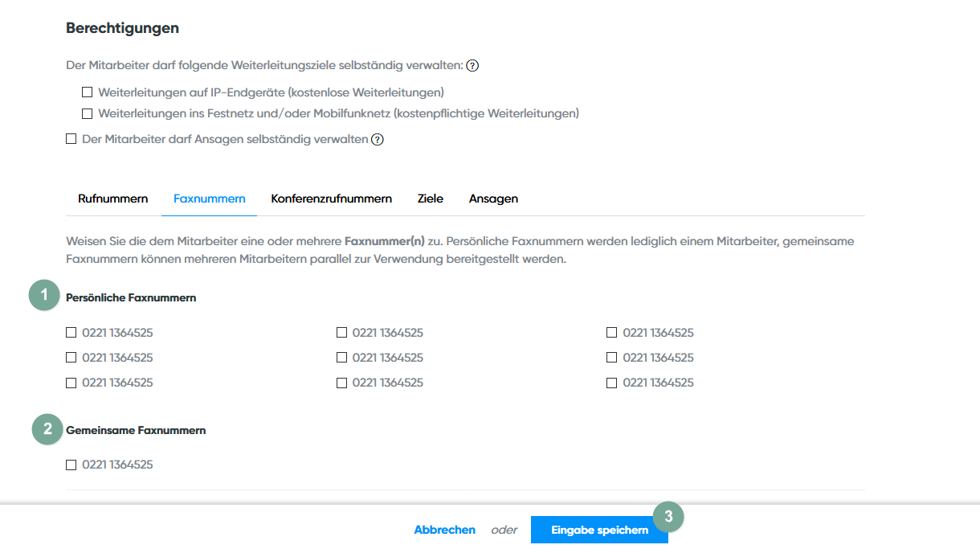Click the numbered badge 1 marker
Screen dimensions: 980x553
(x=44, y=295)
